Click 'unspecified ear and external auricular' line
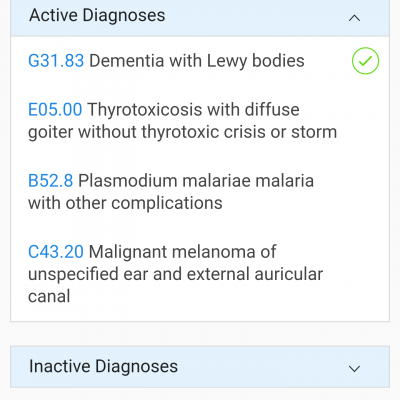Screen dimensions: 400x400 (175, 274)
